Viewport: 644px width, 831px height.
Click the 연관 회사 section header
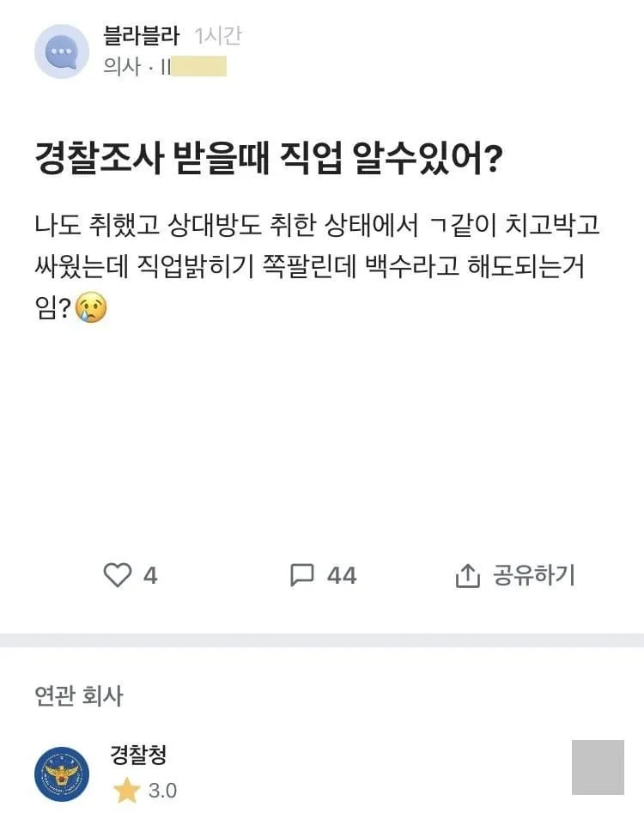pos(78,696)
